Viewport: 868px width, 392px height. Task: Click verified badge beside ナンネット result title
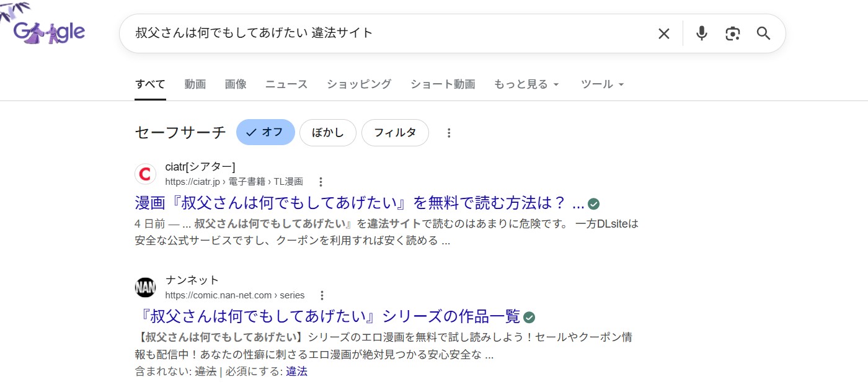tap(529, 318)
